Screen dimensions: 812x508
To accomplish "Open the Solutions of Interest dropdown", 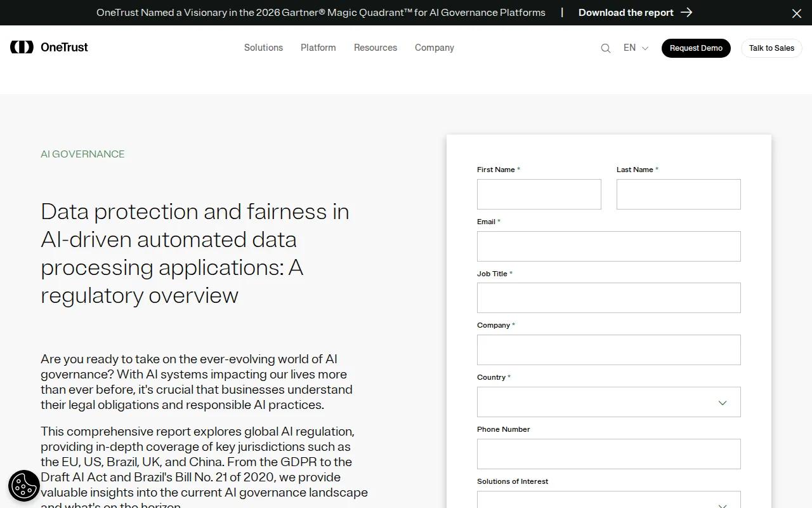I will (x=609, y=500).
